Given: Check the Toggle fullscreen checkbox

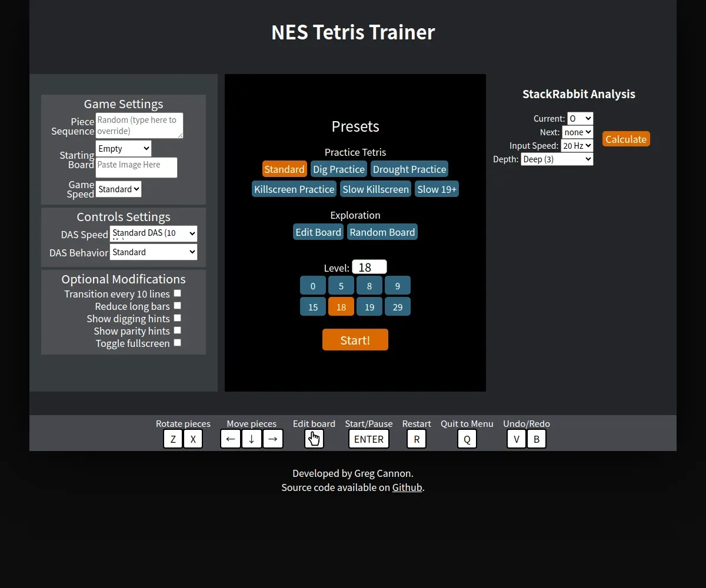Looking at the screenshot, I should pos(177,343).
